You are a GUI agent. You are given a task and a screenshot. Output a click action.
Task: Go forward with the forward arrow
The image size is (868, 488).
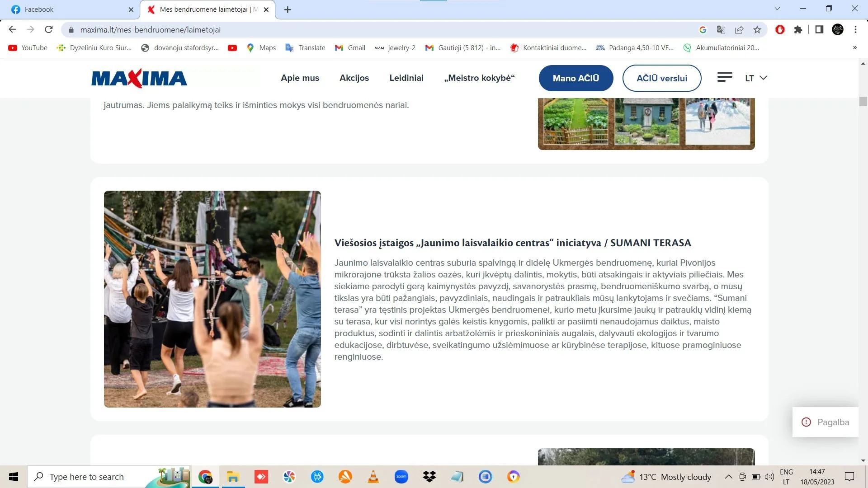pyautogui.click(x=30, y=30)
